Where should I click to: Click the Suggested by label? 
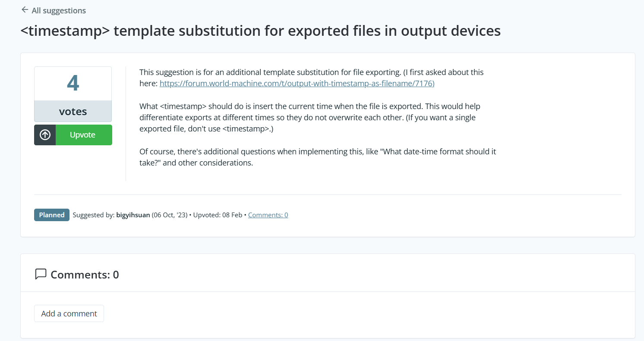pyautogui.click(x=93, y=215)
